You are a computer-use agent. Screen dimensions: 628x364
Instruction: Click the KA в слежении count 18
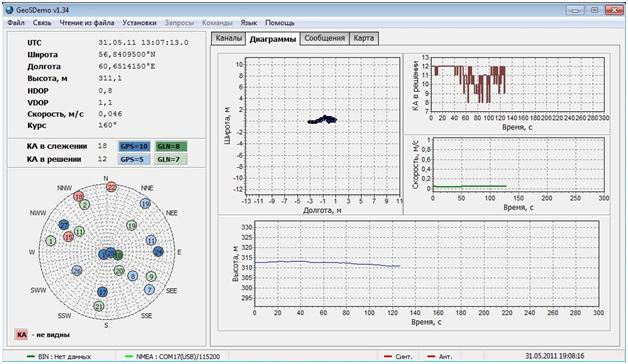[x=103, y=146]
